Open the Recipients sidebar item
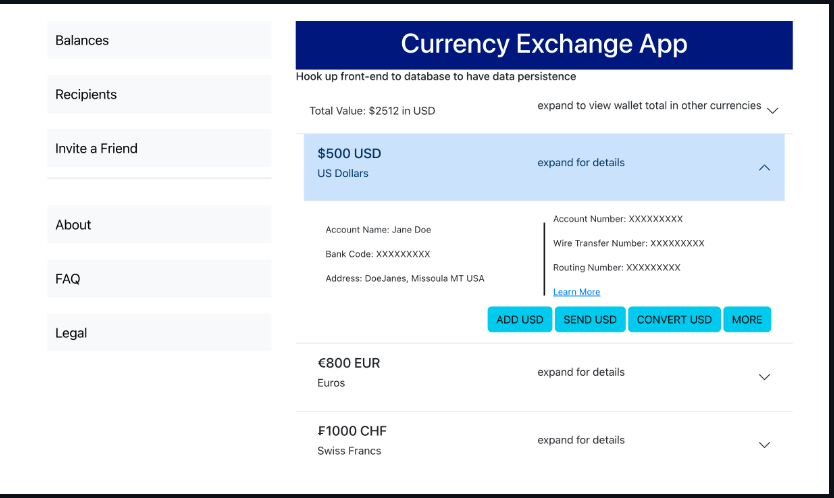Screen dimensions: 834x498 (159, 94)
